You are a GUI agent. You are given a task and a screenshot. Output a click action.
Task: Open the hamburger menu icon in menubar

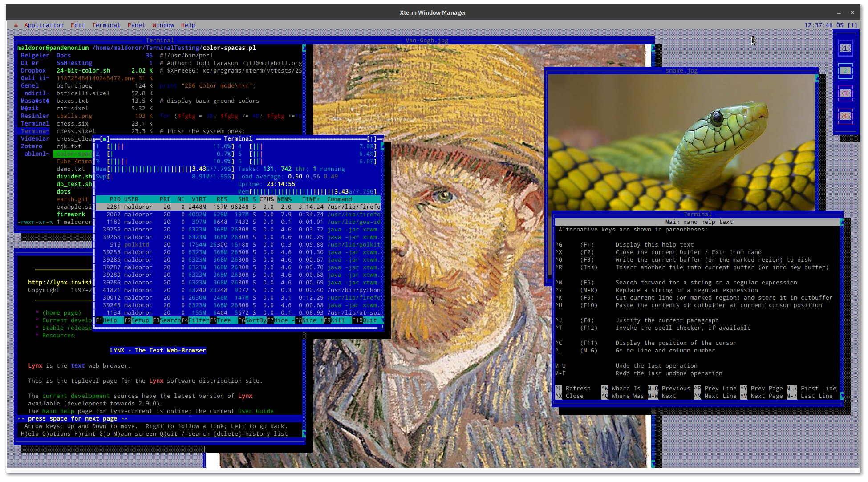16,25
